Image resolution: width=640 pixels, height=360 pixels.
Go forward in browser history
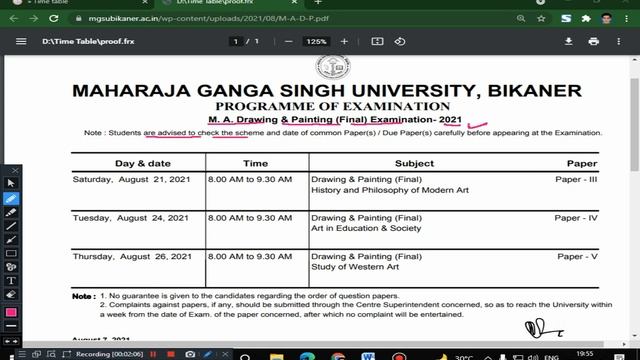coord(33,19)
